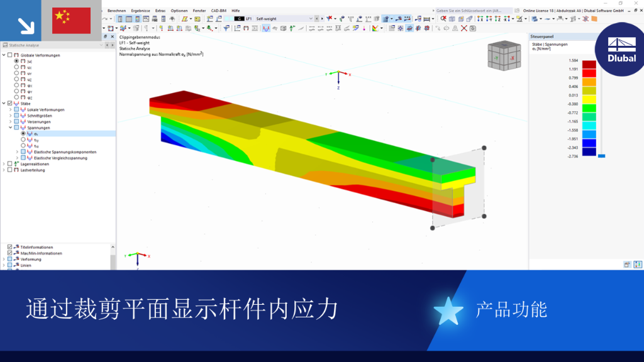The image size is (644, 362).
Task: Go to next load case arrow button
Action: (x=322, y=19)
